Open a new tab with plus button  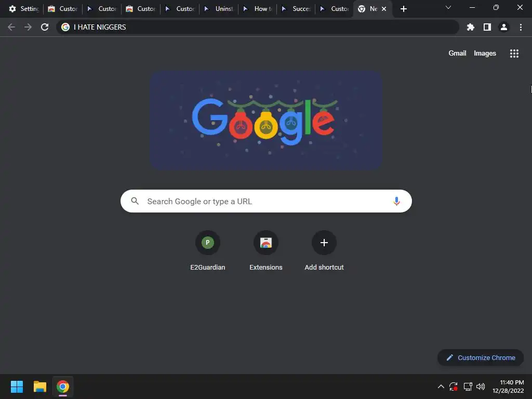[403, 9]
